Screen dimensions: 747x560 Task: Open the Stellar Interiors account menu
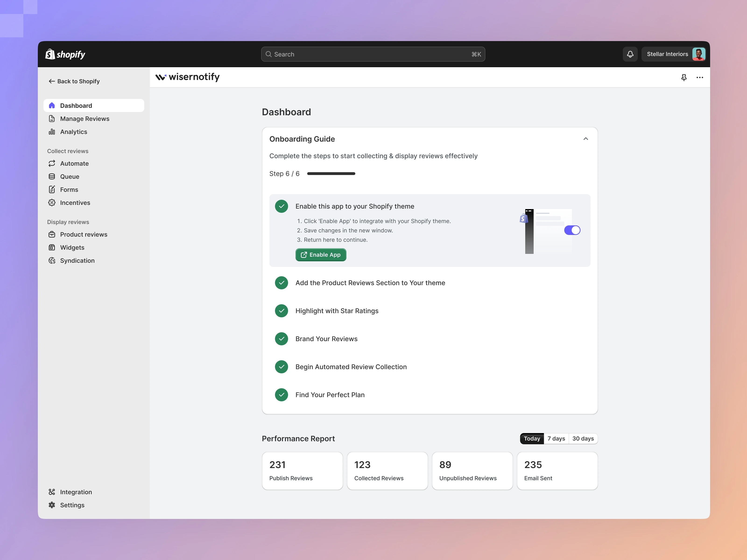click(674, 54)
